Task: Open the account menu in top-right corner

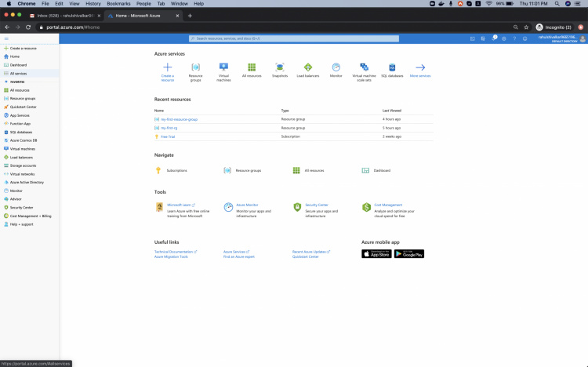Action: point(562,38)
